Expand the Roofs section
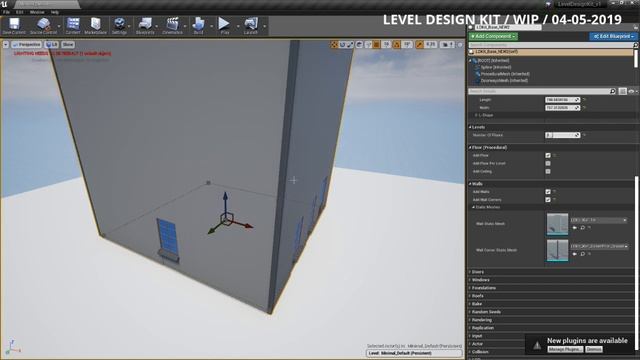 tap(550, 296)
